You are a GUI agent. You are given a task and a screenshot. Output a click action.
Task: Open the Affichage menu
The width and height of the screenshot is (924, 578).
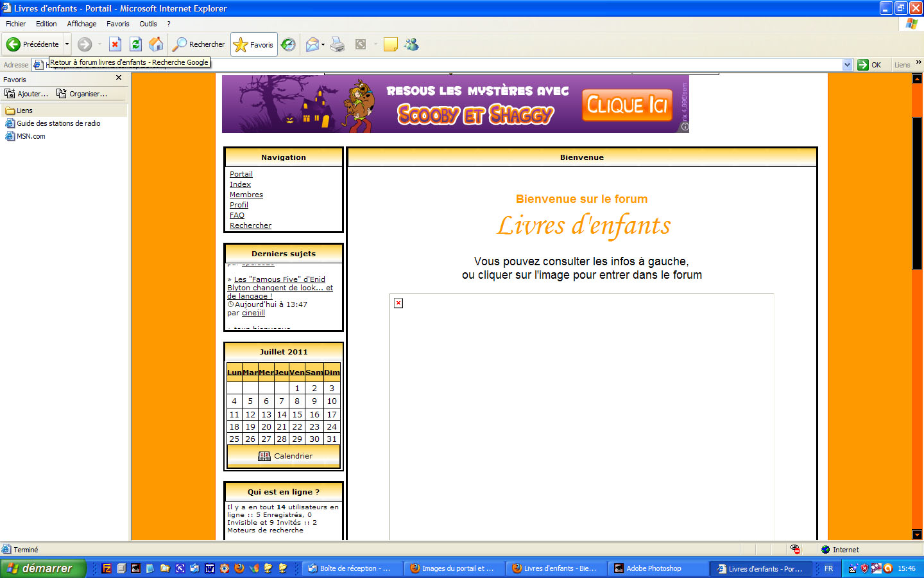(x=81, y=24)
